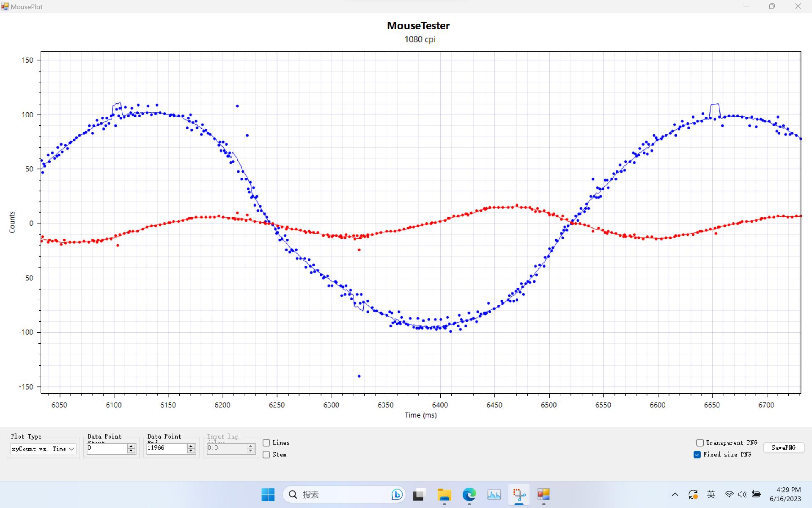Image resolution: width=812 pixels, height=508 pixels.
Task: Launch Microsoft Edge from the taskbar
Action: tap(469, 494)
